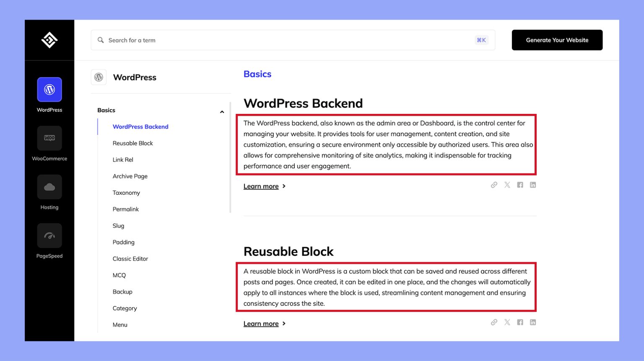644x361 pixels.
Task: Select Reusable Block in the sidebar list
Action: (132, 143)
